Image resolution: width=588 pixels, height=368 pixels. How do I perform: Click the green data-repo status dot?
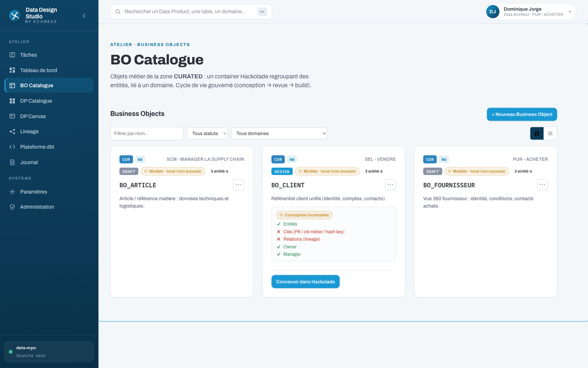point(11,352)
